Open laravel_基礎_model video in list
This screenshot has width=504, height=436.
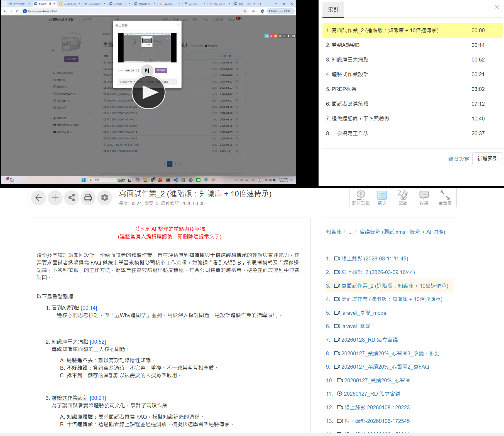pyautogui.click(x=364, y=313)
